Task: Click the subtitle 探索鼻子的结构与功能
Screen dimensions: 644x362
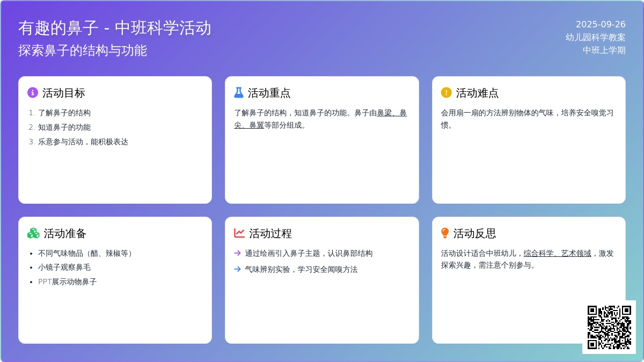Action: (x=83, y=50)
